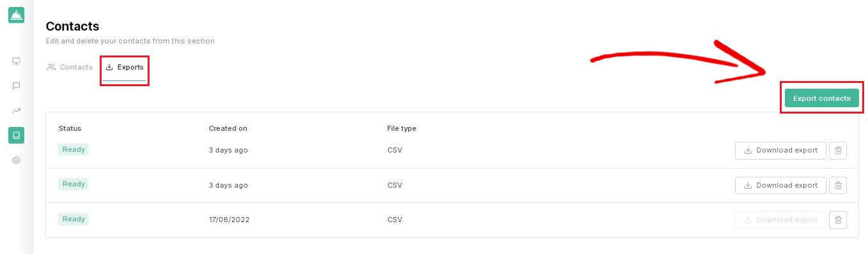The width and height of the screenshot is (868, 254).
Task: Switch to the Contacts tab
Action: pos(70,67)
